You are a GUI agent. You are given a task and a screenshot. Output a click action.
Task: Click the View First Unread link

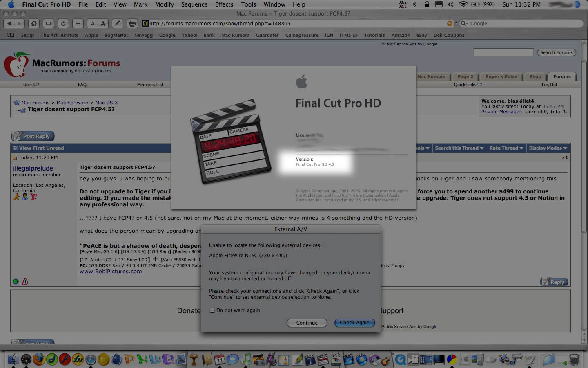[41, 148]
